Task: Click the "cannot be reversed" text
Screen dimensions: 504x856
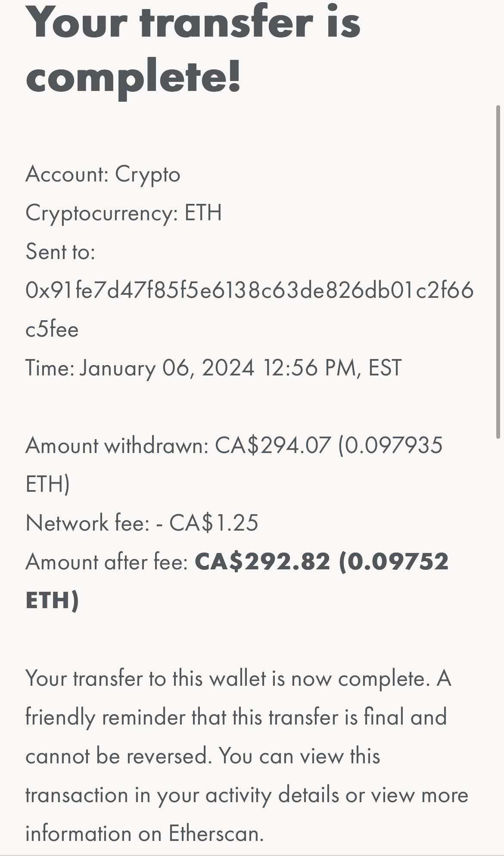Action: (x=117, y=756)
